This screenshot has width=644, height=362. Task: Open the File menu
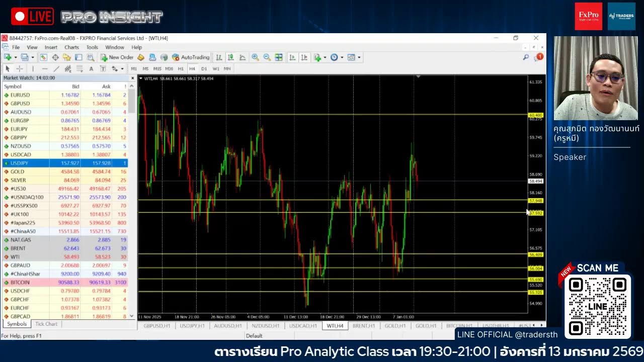pos(16,47)
